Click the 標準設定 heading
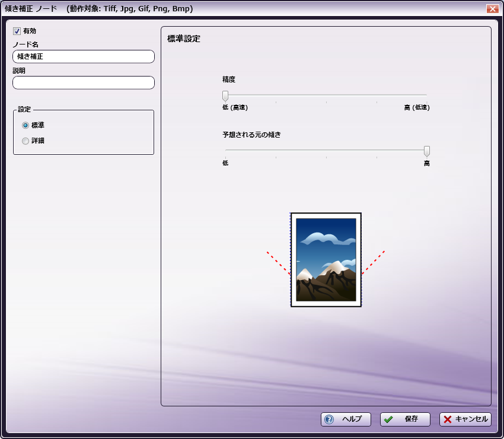This screenshot has height=439, width=504. [x=184, y=39]
